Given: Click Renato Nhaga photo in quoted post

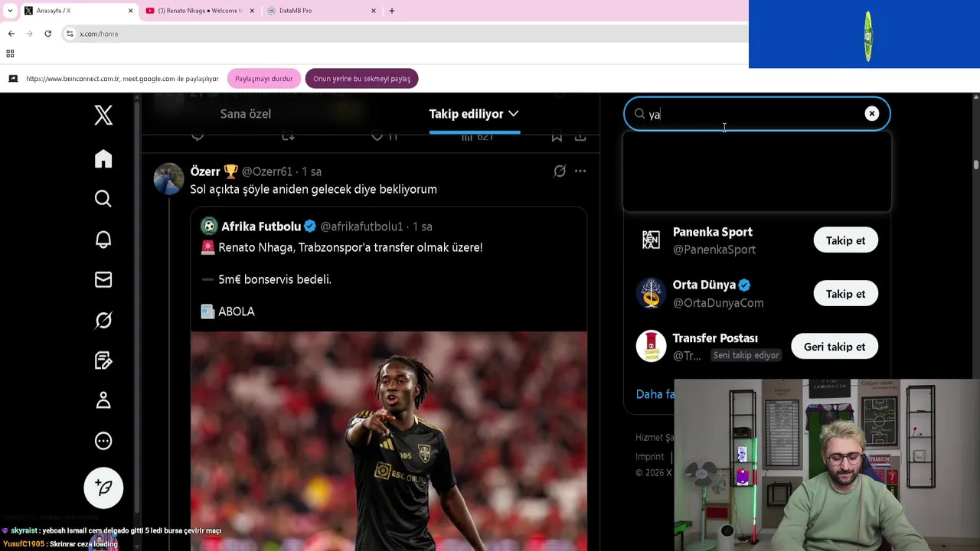Looking at the screenshot, I should (389, 441).
